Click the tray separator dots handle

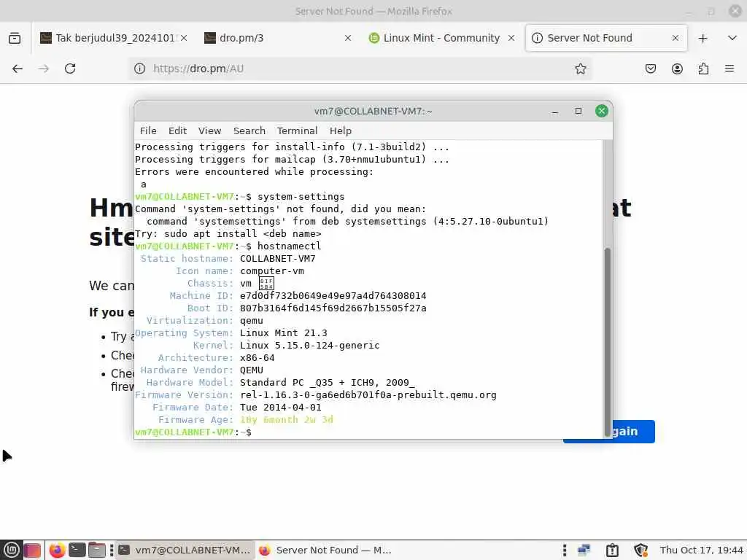(x=565, y=550)
